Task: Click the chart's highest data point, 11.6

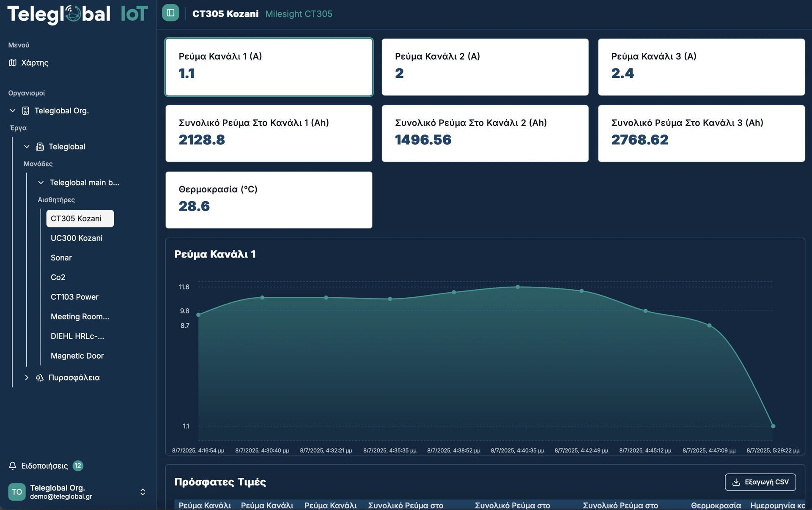Action: (x=518, y=287)
